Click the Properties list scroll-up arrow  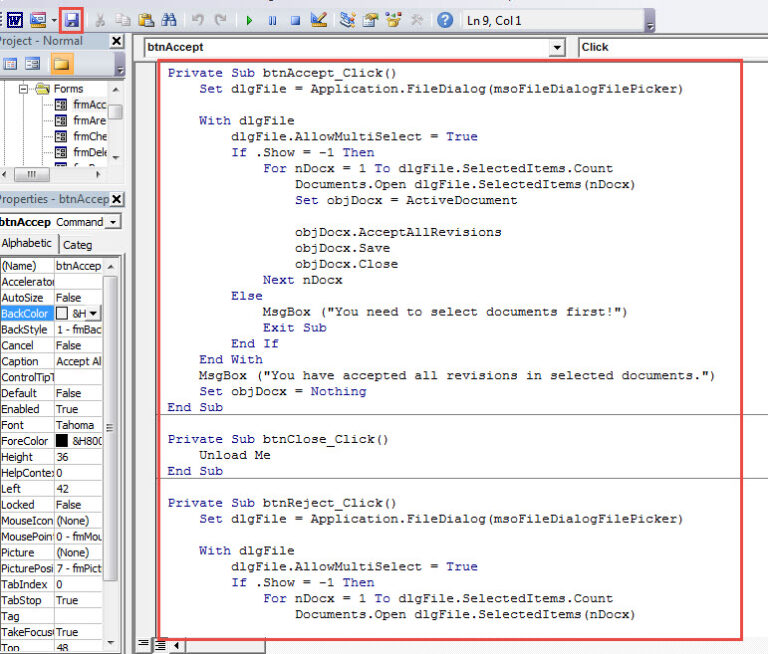pos(111,266)
